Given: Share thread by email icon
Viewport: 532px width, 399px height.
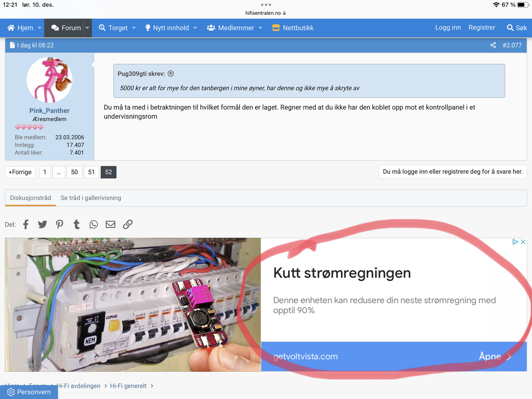Looking at the screenshot, I should click(x=110, y=224).
